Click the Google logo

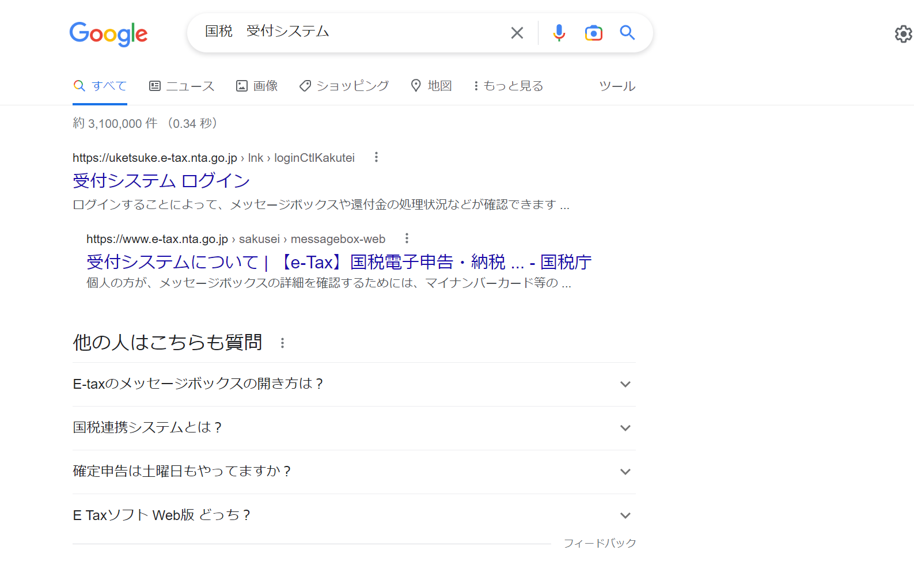(108, 34)
